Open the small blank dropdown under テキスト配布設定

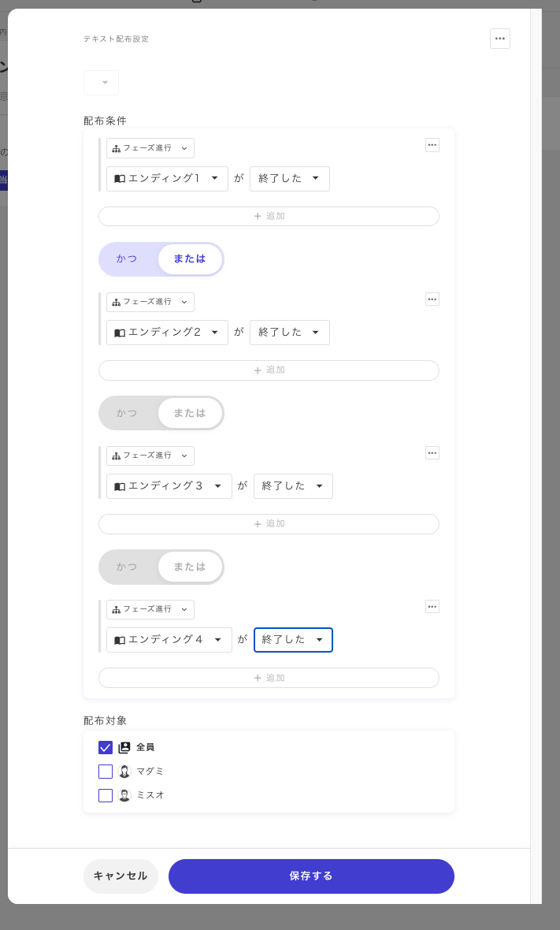click(102, 83)
